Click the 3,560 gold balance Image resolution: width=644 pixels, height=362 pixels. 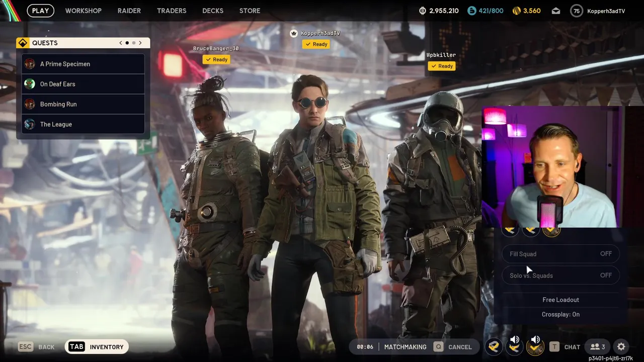click(532, 11)
